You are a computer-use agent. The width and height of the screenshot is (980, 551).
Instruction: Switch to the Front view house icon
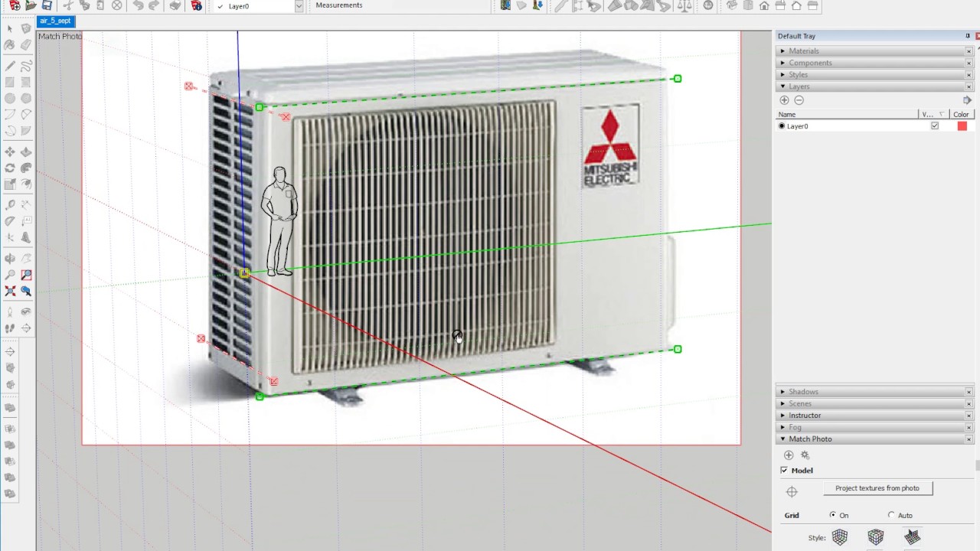[x=764, y=5]
